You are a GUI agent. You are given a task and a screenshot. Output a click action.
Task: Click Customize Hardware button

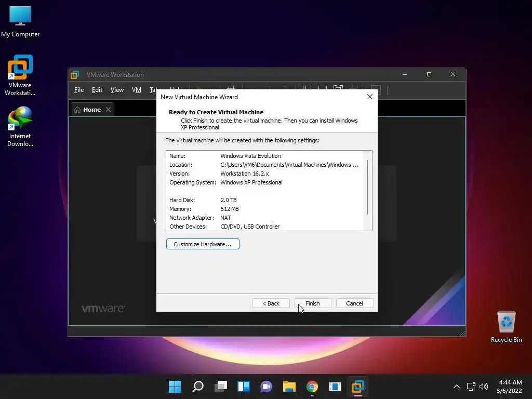203,244
